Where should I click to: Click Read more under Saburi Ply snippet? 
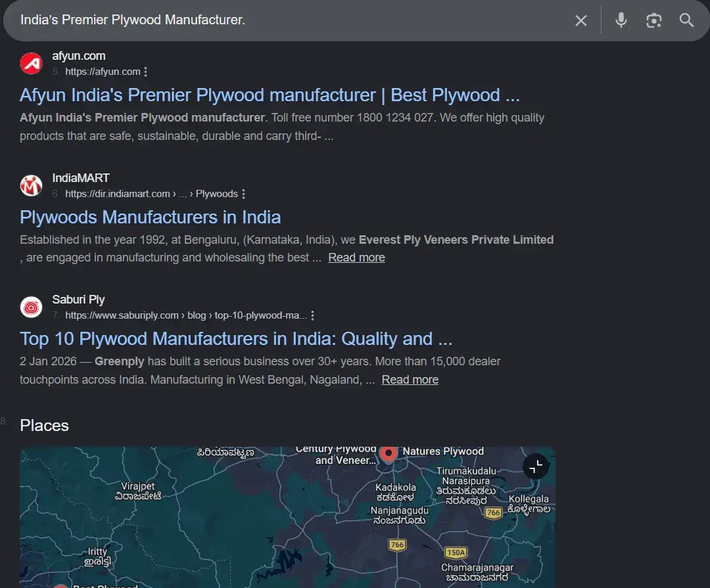(x=410, y=380)
